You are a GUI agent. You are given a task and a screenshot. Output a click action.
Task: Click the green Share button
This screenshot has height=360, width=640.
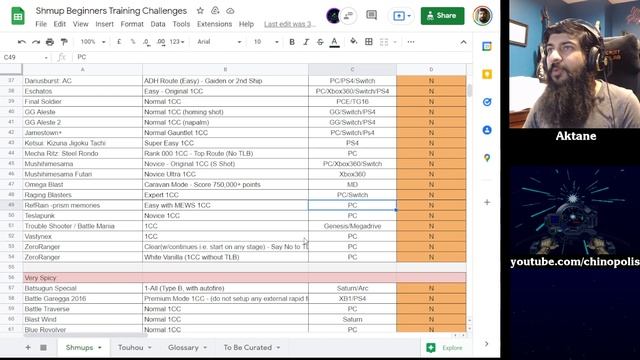click(442, 16)
